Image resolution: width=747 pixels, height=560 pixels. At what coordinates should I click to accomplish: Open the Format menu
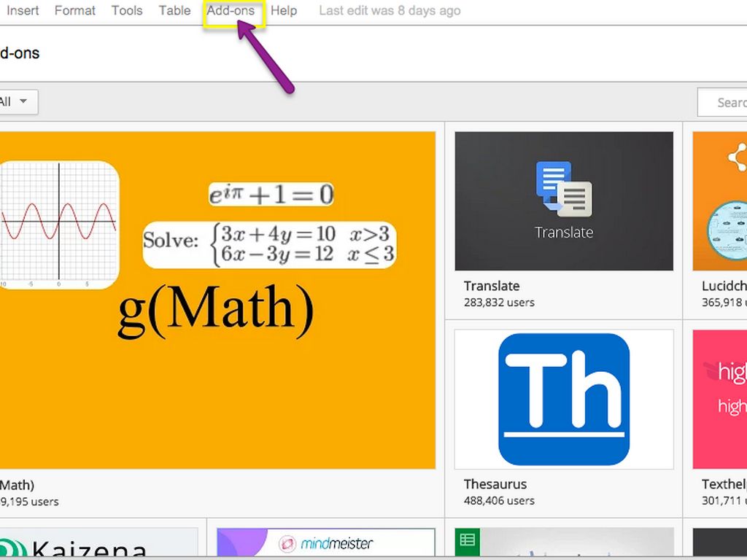[x=75, y=11]
